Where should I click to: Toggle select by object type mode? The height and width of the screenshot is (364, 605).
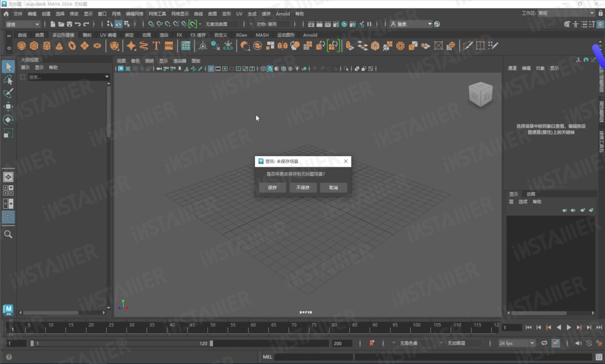(118, 24)
